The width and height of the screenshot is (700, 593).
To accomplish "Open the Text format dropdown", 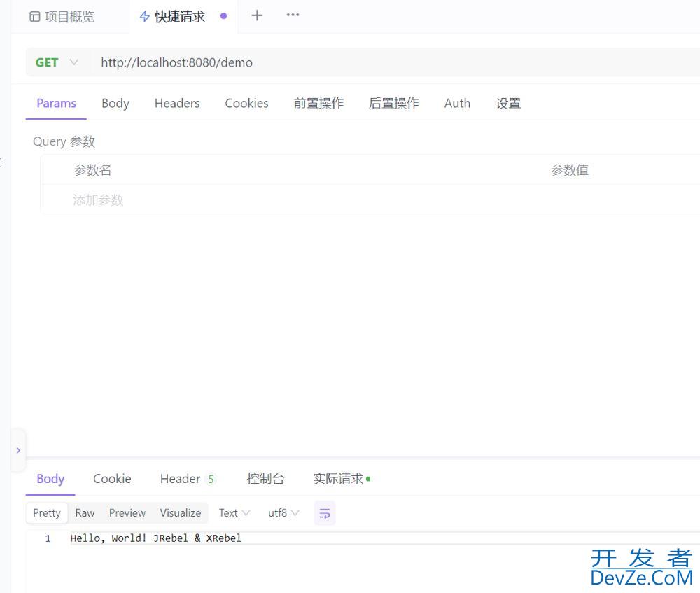I will coord(234,512).
